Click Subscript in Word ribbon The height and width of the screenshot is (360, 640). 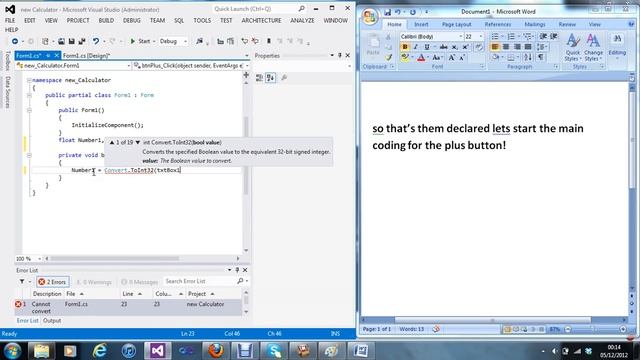pyautogui.click(x=455, y=47)
